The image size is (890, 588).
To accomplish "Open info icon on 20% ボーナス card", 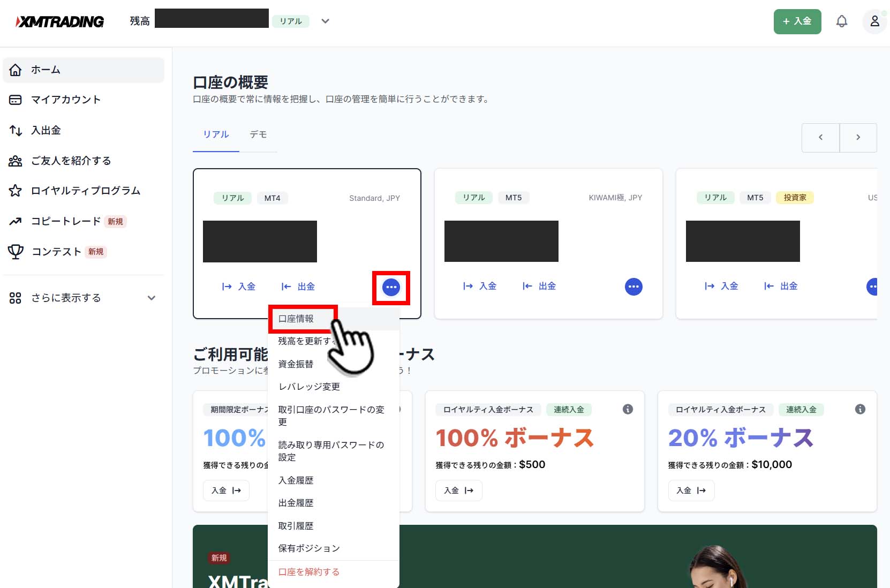I will [x=860, y=409].
